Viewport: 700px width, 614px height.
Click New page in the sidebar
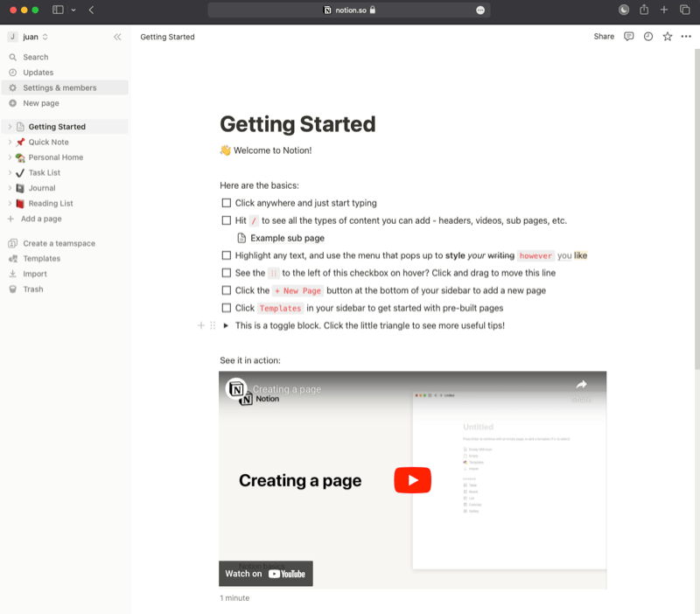coord(65,103)
